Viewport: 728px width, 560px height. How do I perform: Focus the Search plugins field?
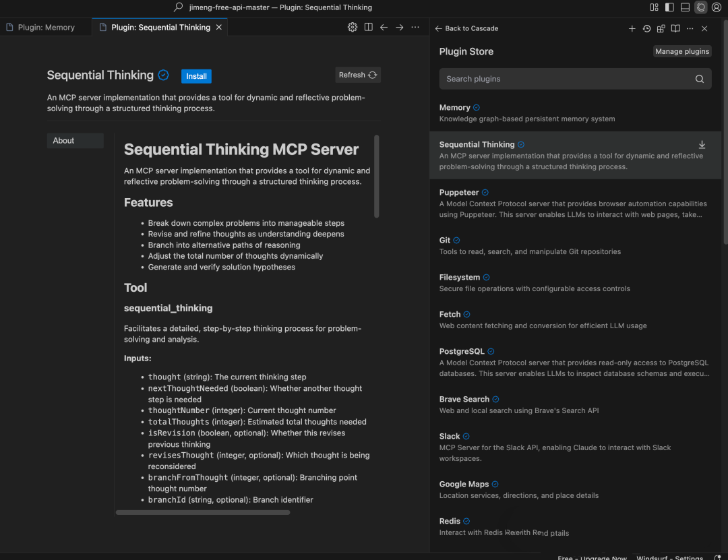(x=575, y=79)
